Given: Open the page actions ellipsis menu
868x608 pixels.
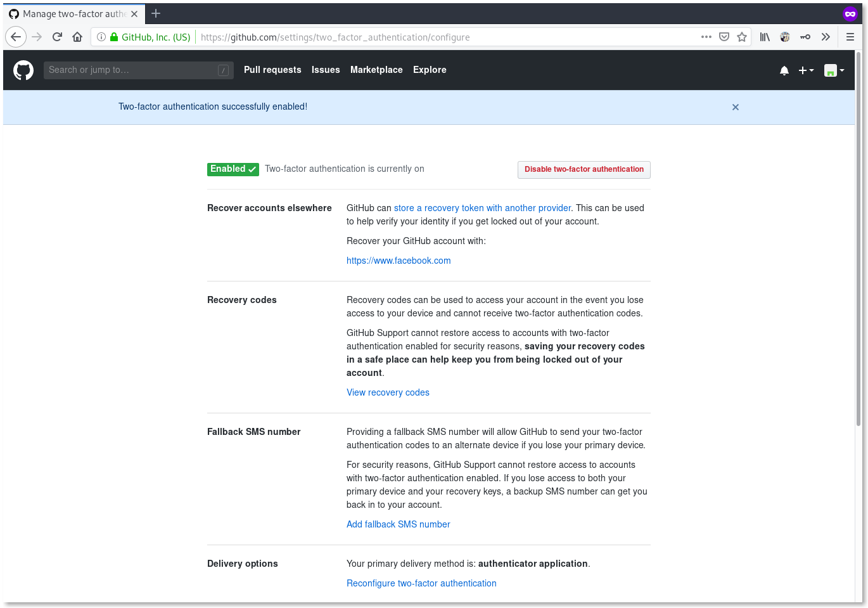Looking at the screenshot, I should 706,37.
